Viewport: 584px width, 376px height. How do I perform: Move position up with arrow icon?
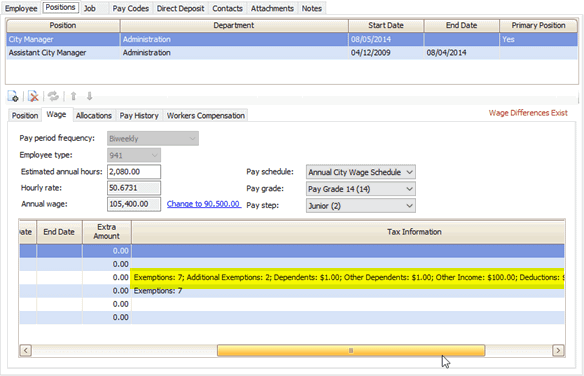click(73, 96)
